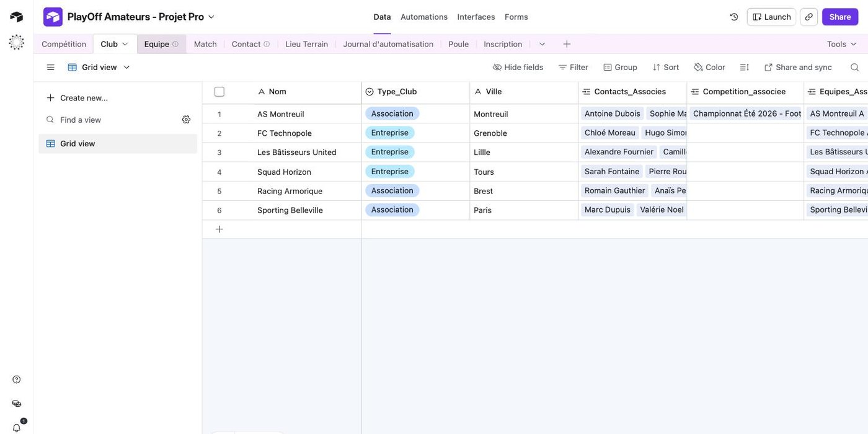This screenshot has width=868, height=434.
Task: Open the help question mark icon
Action: point(17,379)
